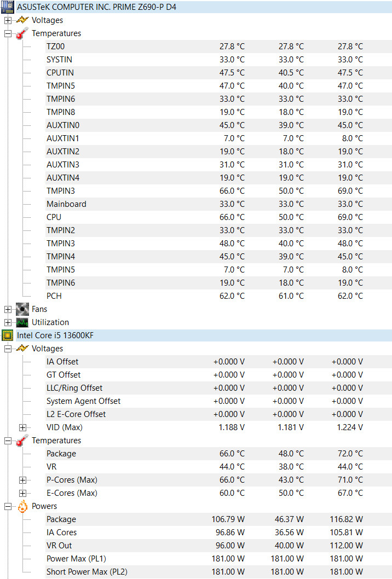Select the TMPIN2 sensor row
The image size is (392, 579).
click(x=218, y=230)
